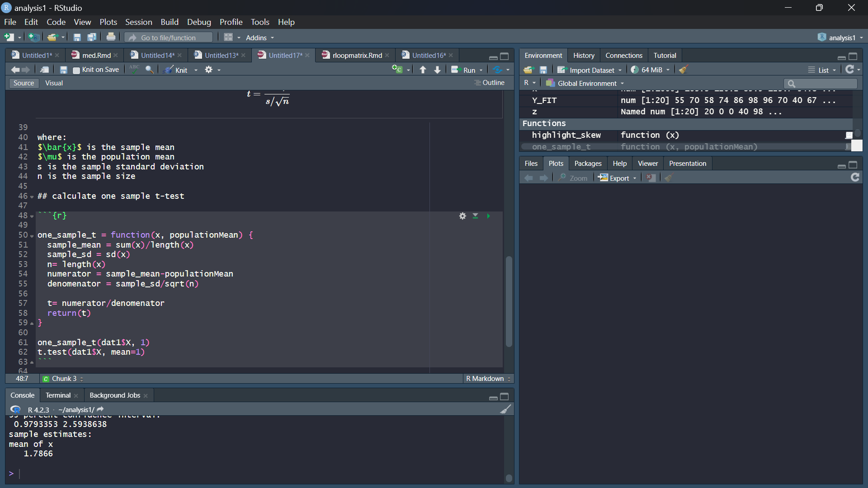Click the editor vertical scrollbar thumb

[509, 301]
